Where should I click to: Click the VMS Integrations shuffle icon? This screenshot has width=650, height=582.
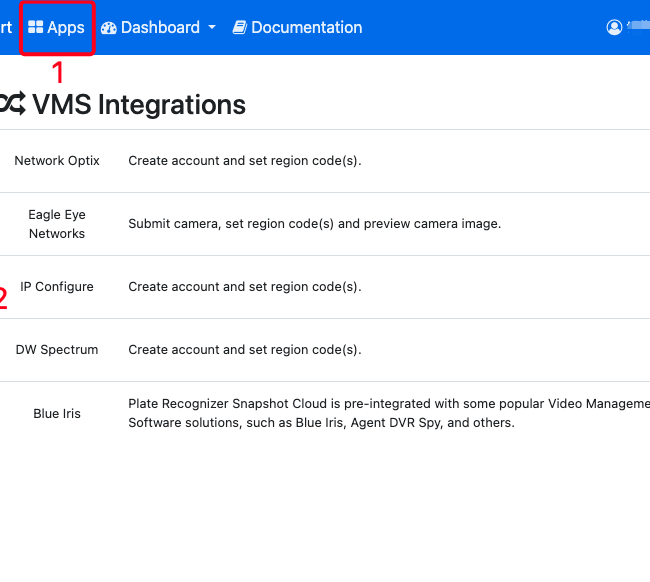click(x=12, y=104)
